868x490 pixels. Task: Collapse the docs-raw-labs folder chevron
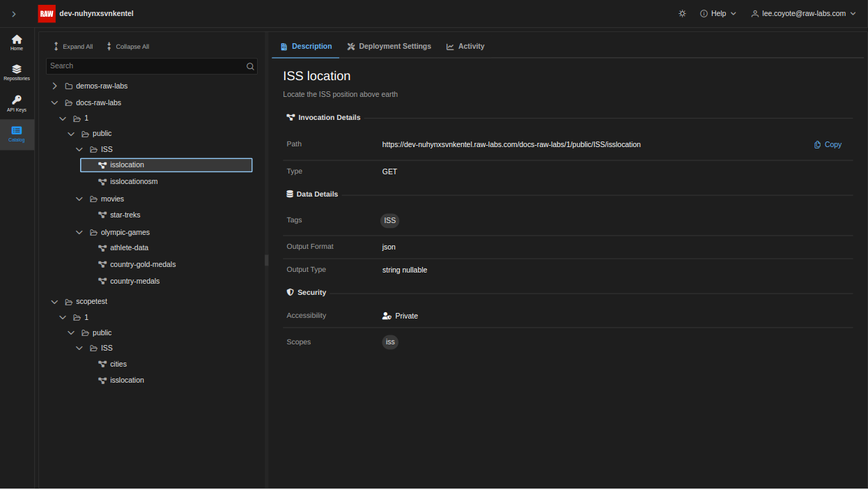(54, 102)
